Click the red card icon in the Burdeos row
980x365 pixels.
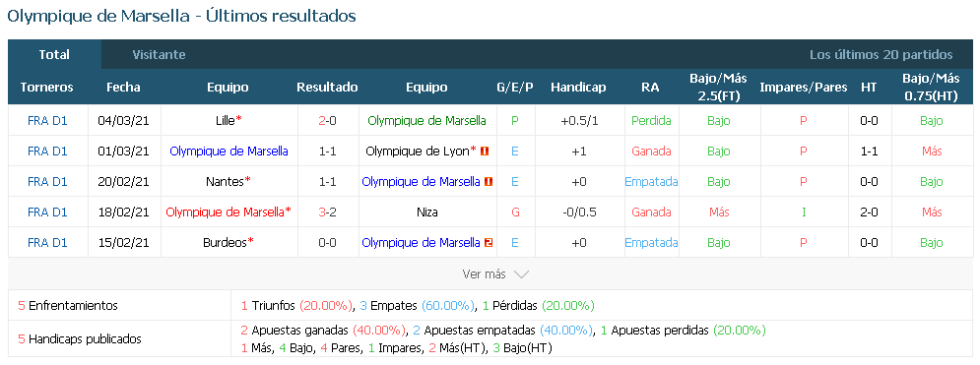(489, 243)
